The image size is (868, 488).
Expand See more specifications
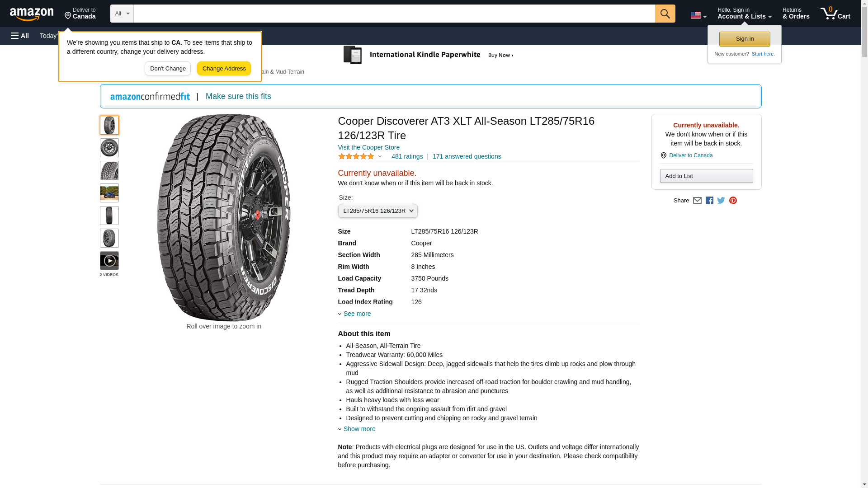[357, 314]
